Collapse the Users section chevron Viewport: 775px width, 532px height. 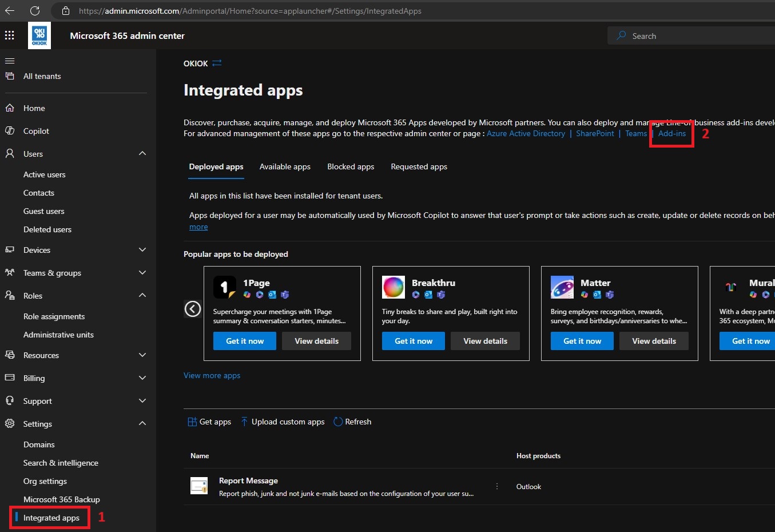(142, 153)
